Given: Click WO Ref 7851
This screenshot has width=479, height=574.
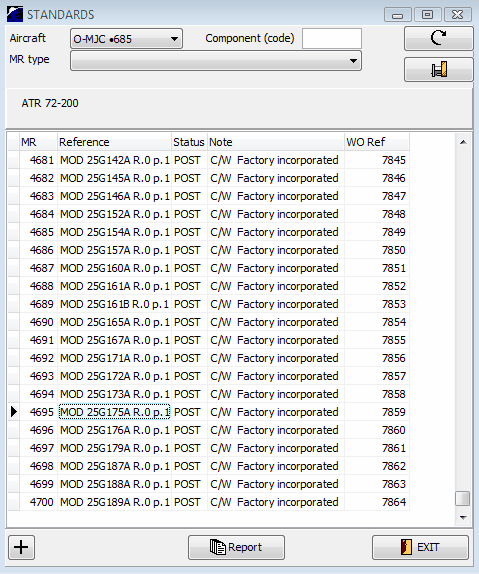Looking at the screenshot, I should [377, 268].
